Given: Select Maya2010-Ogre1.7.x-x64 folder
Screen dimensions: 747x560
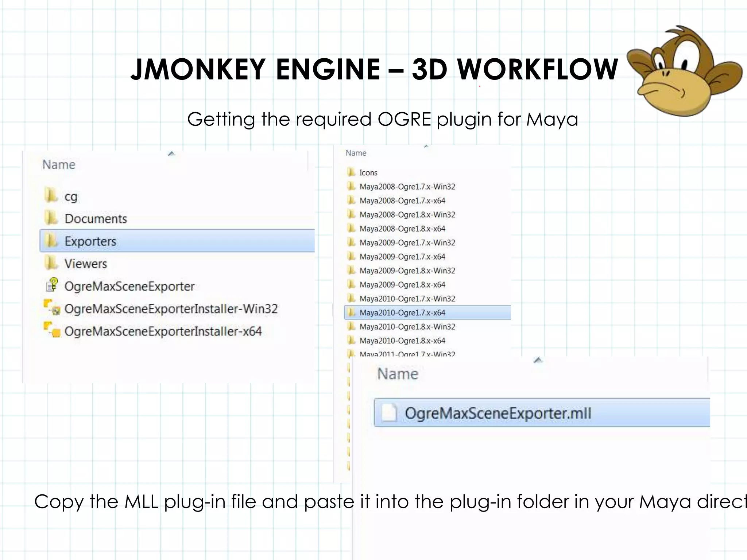Looking at the screenshot, I should pos(402,313).
